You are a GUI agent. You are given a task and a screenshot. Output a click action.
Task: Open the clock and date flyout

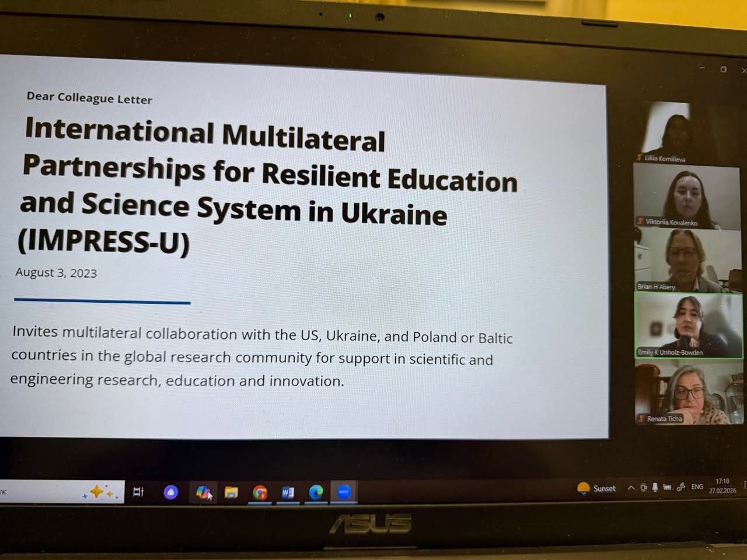(x=722, y=486)
